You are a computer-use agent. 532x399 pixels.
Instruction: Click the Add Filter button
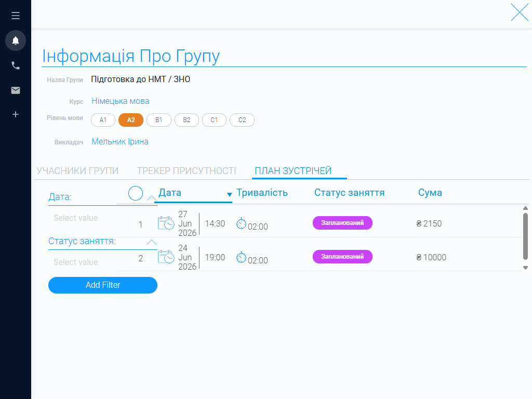click(x=103, y=285)
